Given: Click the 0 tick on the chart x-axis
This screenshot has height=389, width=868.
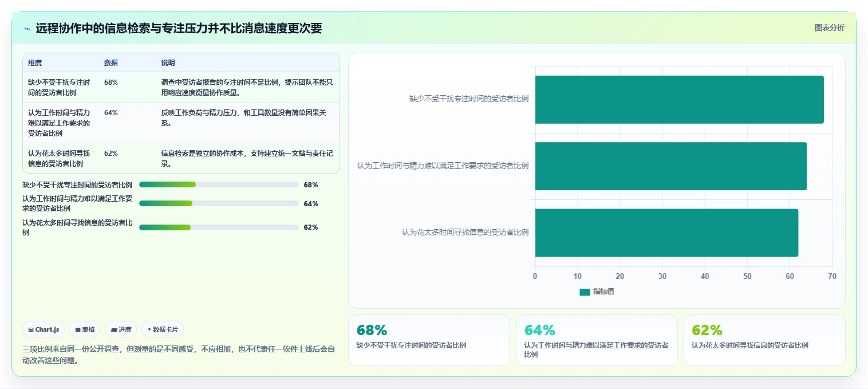Looking at the screenshot, I should 535,277.
